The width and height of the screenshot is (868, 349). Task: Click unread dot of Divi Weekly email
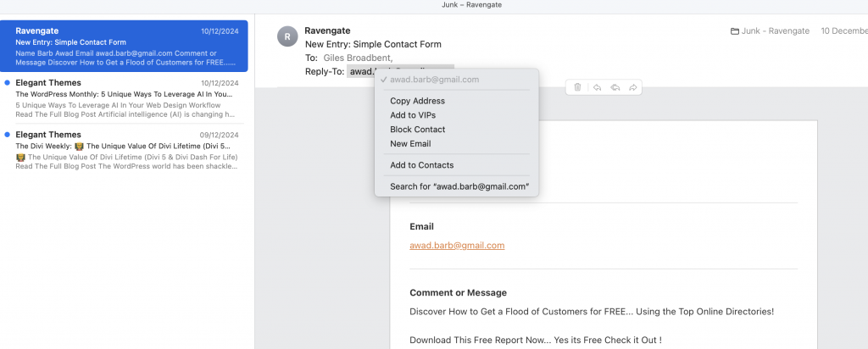(8, 135)
